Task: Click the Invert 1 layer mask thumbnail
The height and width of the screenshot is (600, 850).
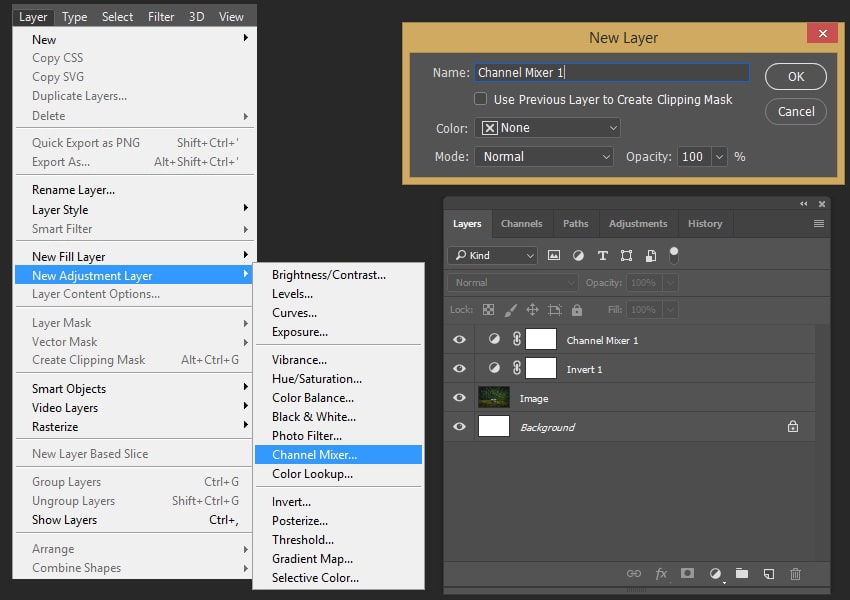Action: point(541,368)
